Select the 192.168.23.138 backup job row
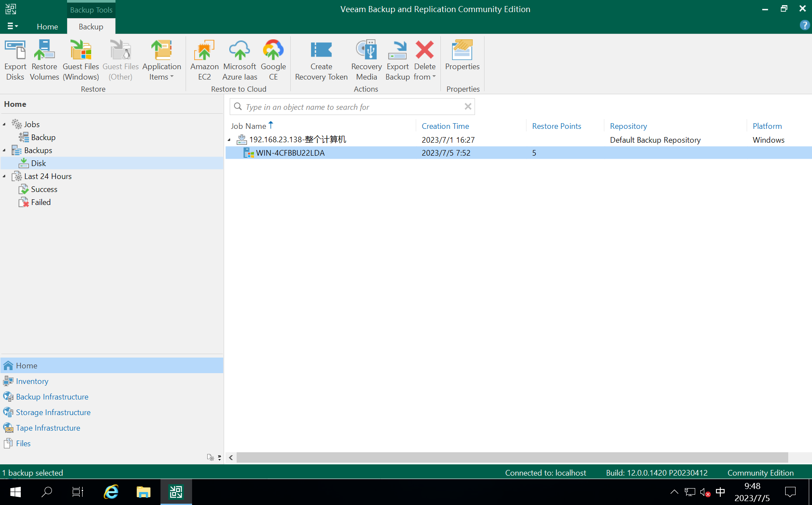This screenshot has width=812, height=505. [x=518, y=140]
